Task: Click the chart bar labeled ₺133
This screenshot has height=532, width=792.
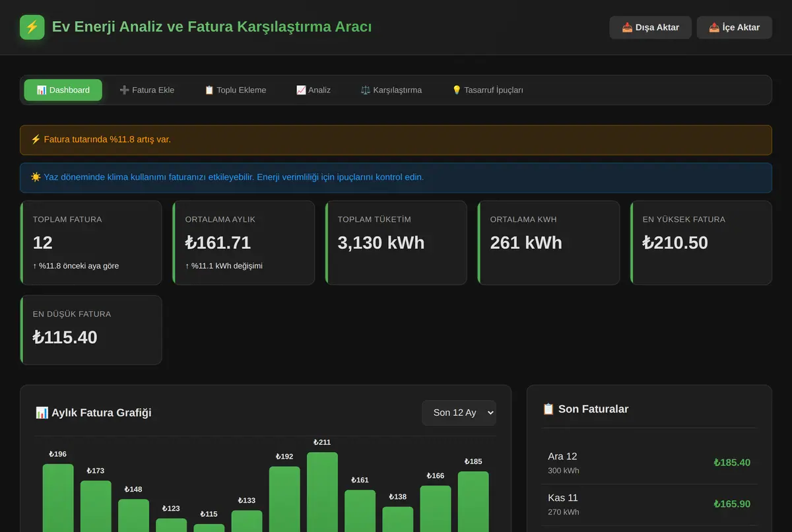Action: pos(247,521)
